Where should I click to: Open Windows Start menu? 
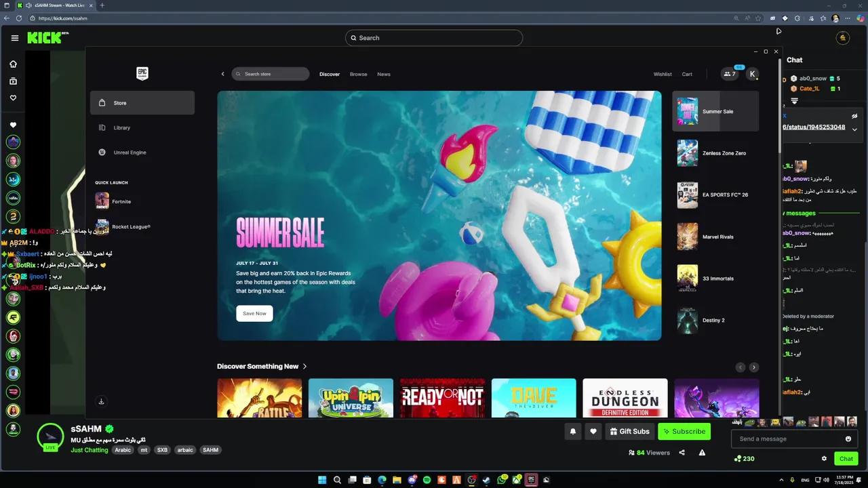[321, 480]
